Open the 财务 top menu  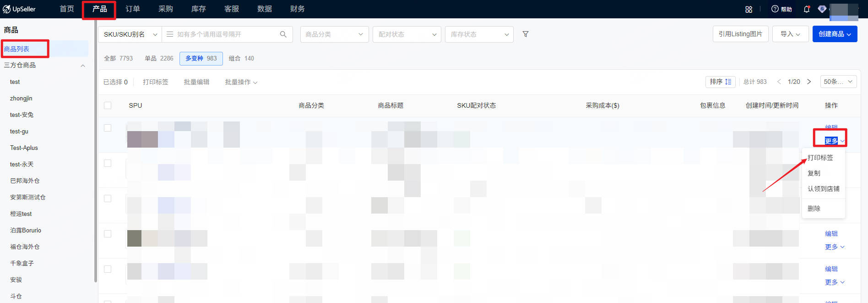point(298,9)
